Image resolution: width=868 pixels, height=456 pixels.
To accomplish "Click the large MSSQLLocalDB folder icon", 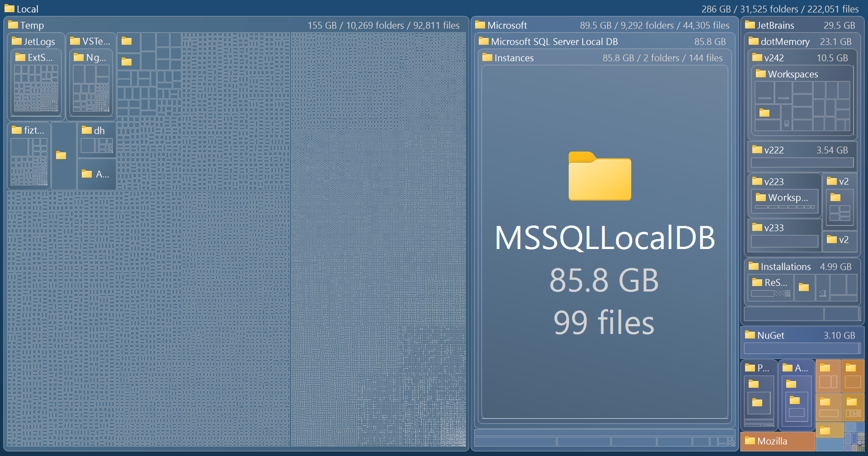I will 599,176.
